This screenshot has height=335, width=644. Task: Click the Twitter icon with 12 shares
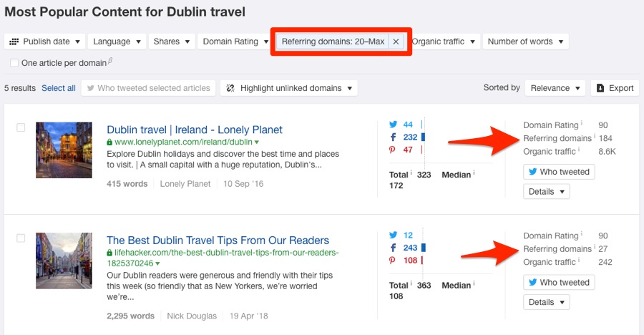(393, 235)
